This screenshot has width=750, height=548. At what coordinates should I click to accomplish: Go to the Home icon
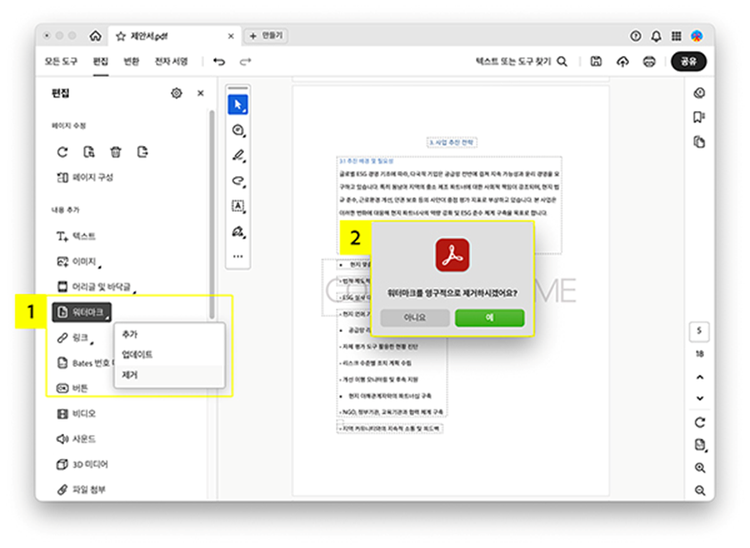(95, 36)
